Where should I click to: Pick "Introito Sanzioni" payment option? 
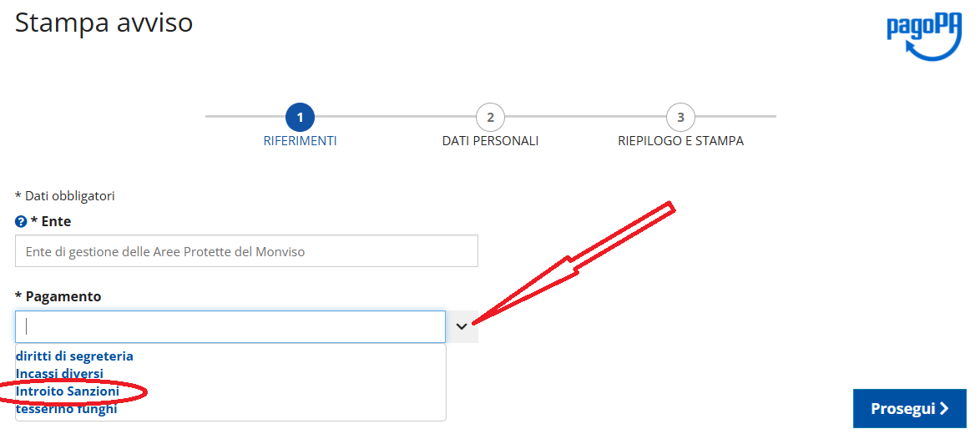(x=68, y=391)
